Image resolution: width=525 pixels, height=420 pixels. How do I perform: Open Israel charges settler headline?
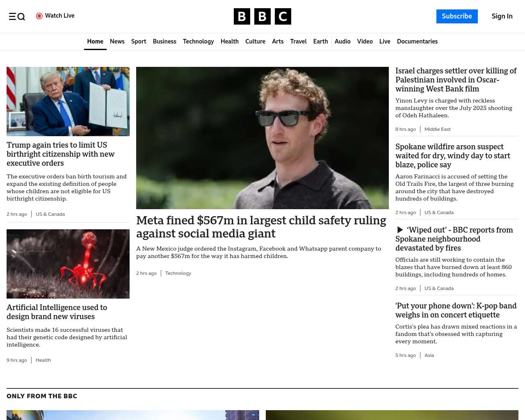(x=456, y=80)
